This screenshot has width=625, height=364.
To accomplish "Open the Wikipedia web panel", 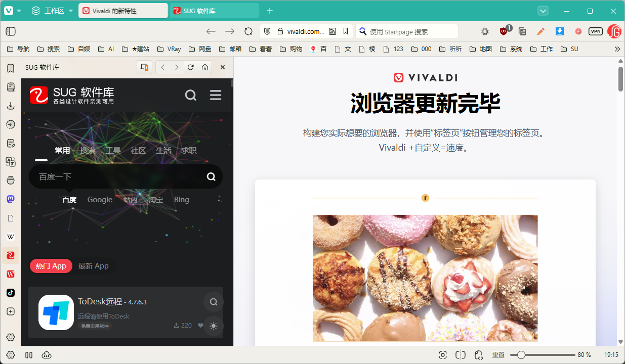I will (x=10, y=237).
